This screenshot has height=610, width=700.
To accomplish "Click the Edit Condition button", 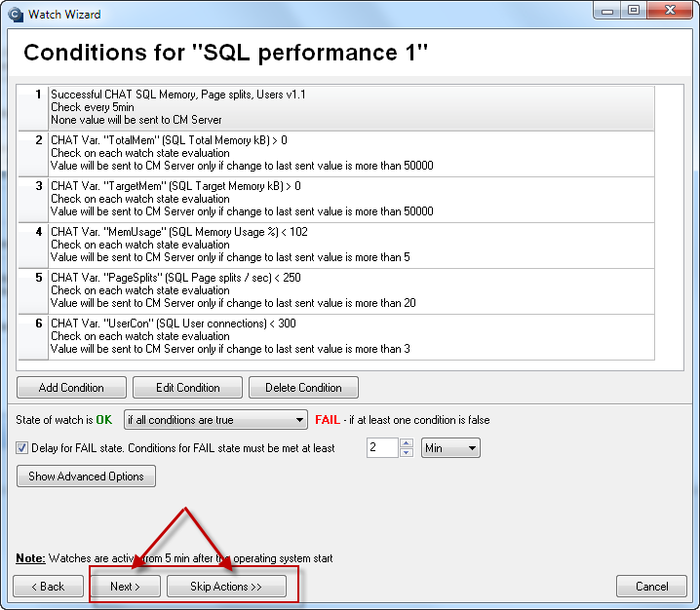I will [187, 387].
